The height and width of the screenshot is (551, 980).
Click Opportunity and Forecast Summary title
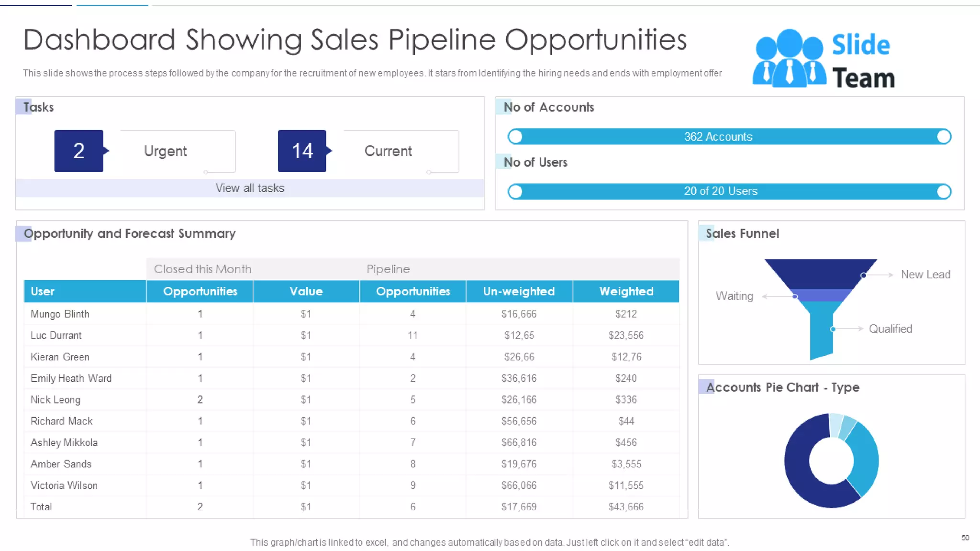129,233
